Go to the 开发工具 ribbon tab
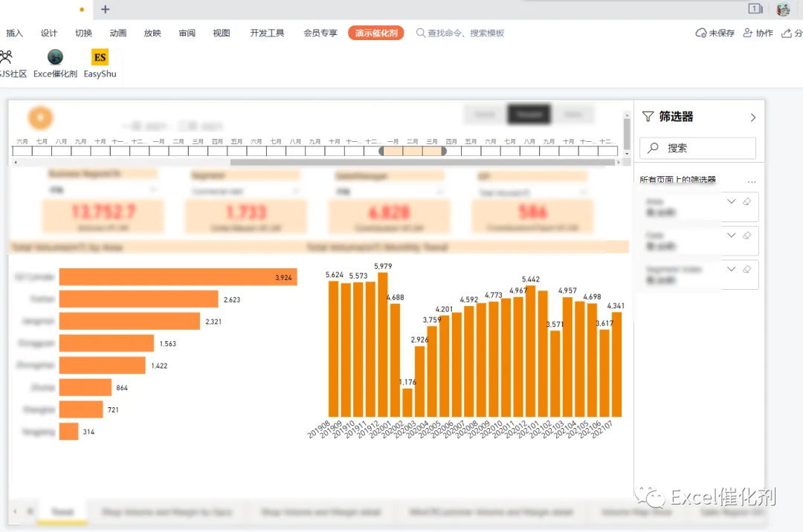The height and width of the screenshot is (532, 803). 267,33
